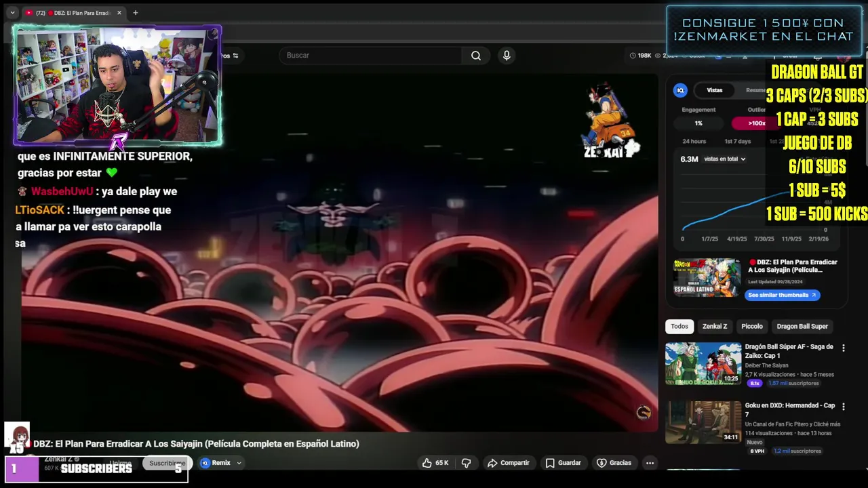Start voice search with the microphone icon
The image size is (868, 488).
point(507,56)
